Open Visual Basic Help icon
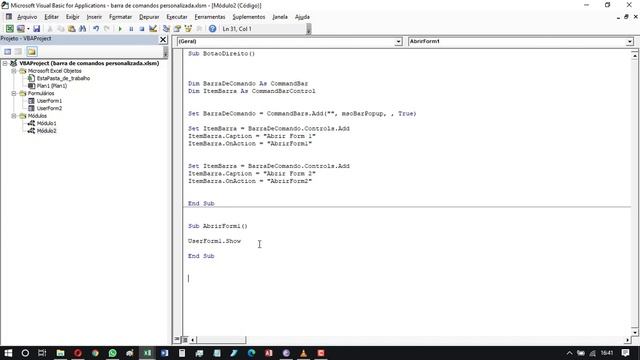 point(212,29)
